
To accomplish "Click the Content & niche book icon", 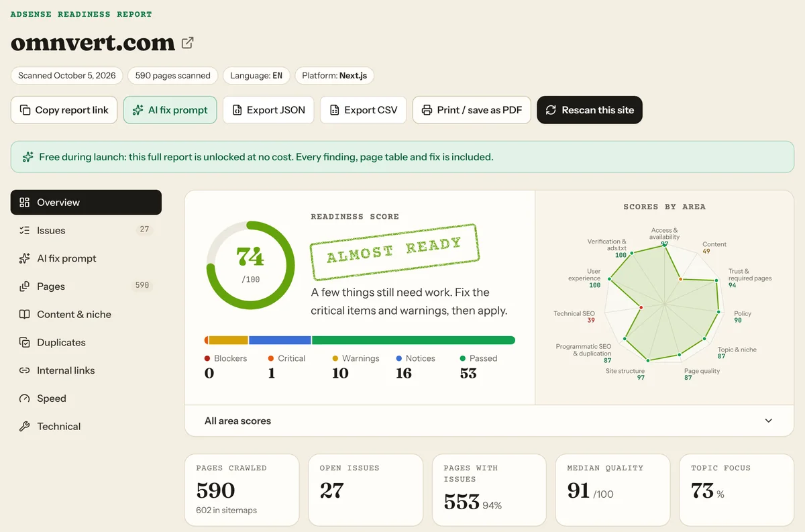I will click(25, 314).
